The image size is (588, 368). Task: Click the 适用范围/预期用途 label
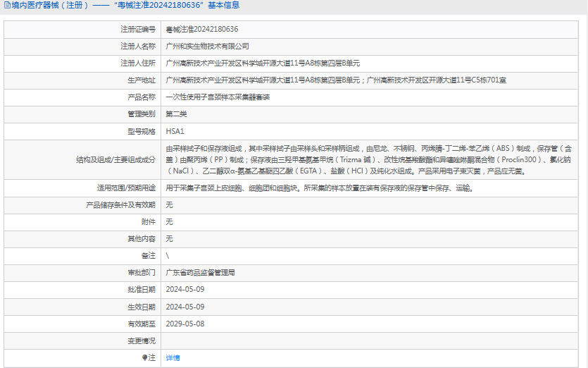point(126,188)
